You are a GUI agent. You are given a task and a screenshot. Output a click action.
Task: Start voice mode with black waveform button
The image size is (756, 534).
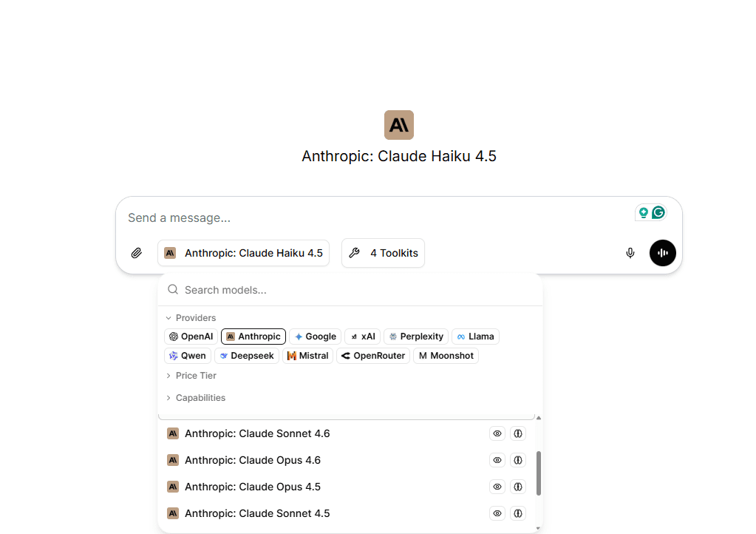(x=663, y=253)
